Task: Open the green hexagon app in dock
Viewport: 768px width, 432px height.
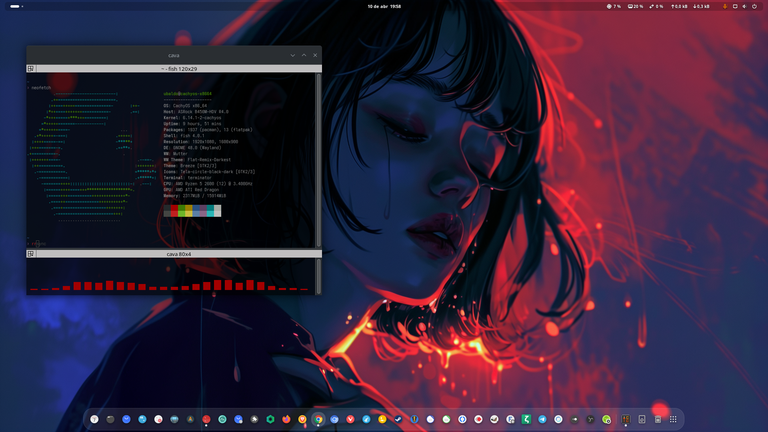Action: [x=270, y=419]
